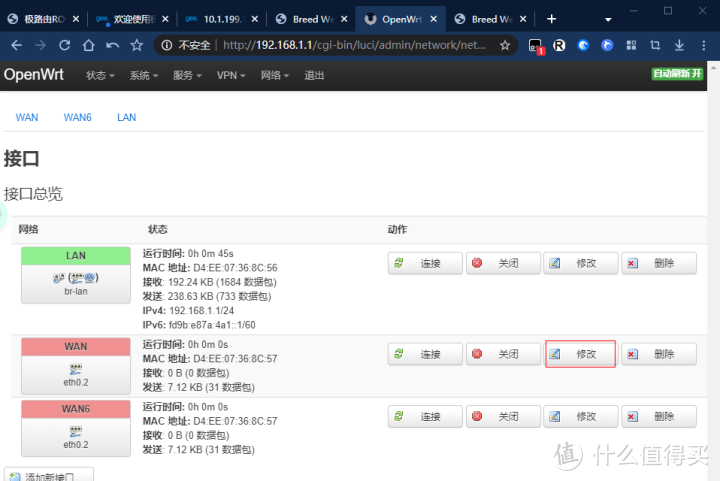Image resolution: width=720 pixels, height=481 pixels.
Task: Switch to the 10.1.199 browser tab
Action: [x=223, y=19]
